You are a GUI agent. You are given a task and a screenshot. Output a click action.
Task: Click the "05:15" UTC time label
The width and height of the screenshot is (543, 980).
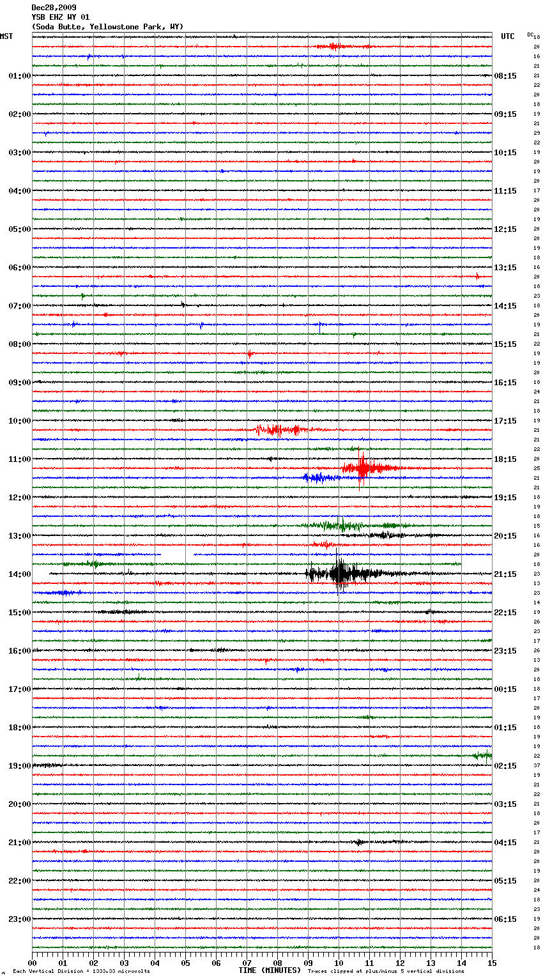click(x=505, y=881)
